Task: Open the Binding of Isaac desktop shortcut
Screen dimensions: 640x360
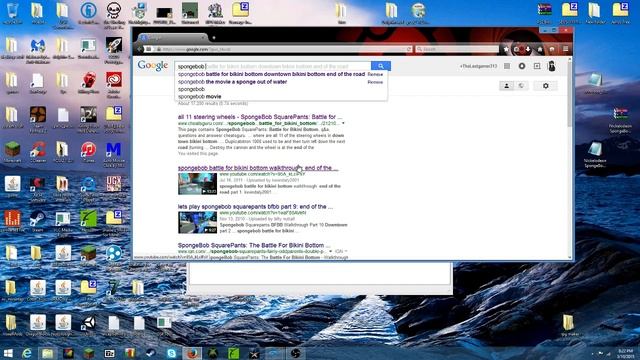Action: click(x=114, y=14)
